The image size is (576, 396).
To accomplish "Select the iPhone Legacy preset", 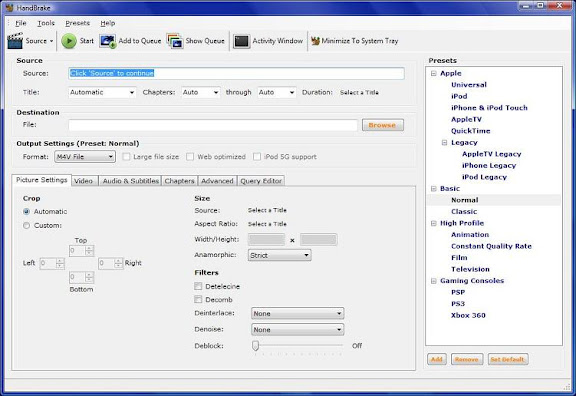I will point(489,165).
